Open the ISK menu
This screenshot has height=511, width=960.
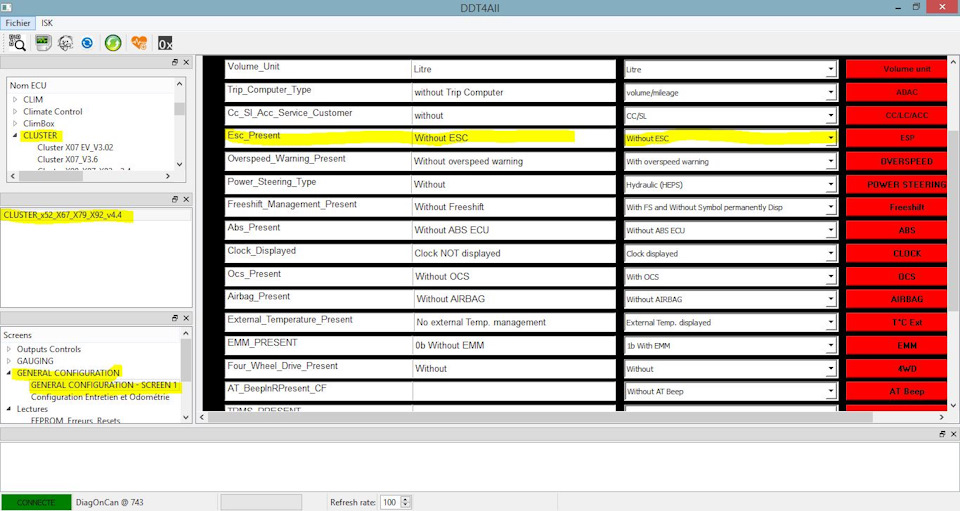tap(47, 22)
